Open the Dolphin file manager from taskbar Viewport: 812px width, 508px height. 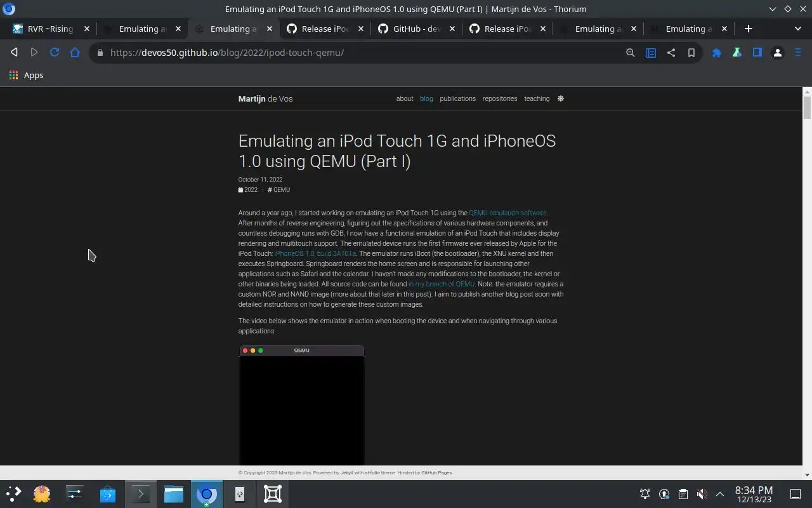pyautogui.click(x=174, y=493)
